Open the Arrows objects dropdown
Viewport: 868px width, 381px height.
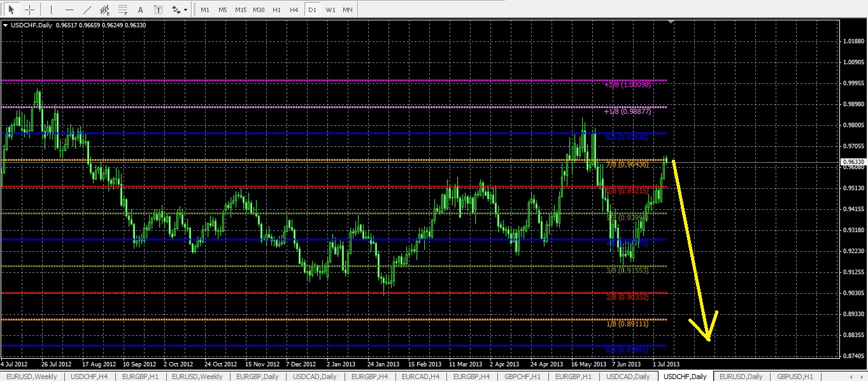(179, 10)
